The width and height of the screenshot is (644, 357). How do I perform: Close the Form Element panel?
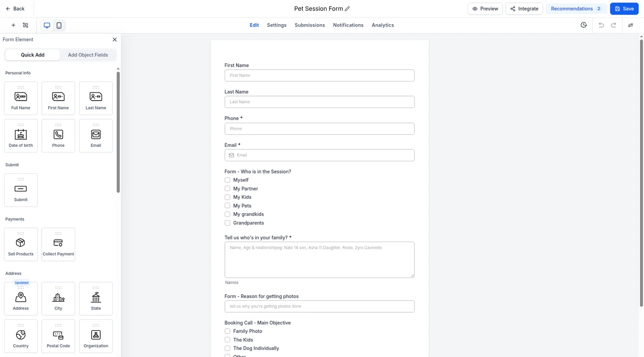coord(115,40)
